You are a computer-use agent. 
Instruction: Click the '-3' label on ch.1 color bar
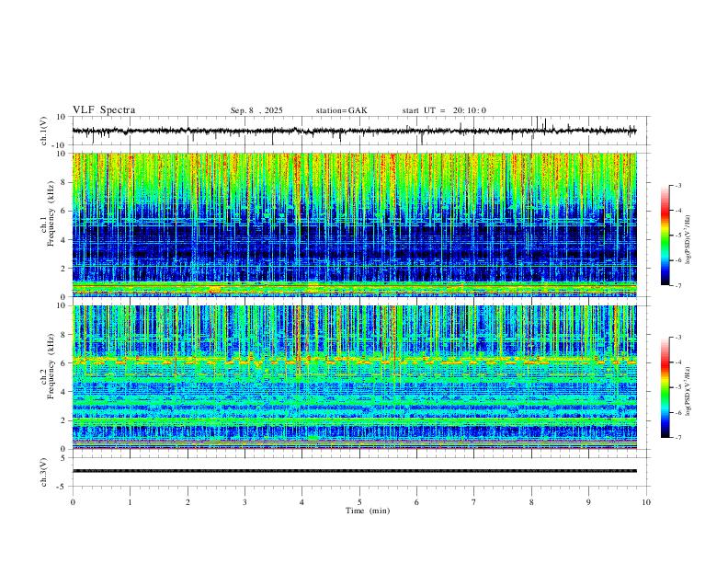pos(677,185)
